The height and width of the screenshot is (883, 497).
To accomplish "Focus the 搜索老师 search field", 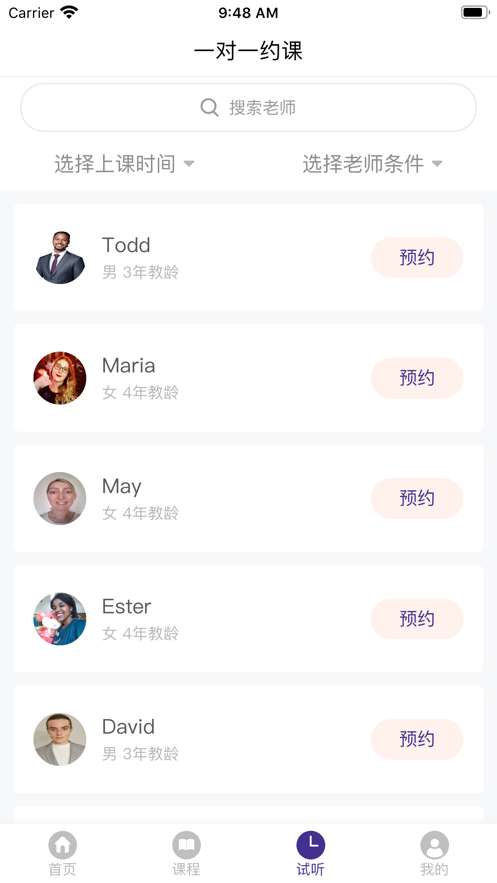I will pyautogui.click(x=248, y=107).
